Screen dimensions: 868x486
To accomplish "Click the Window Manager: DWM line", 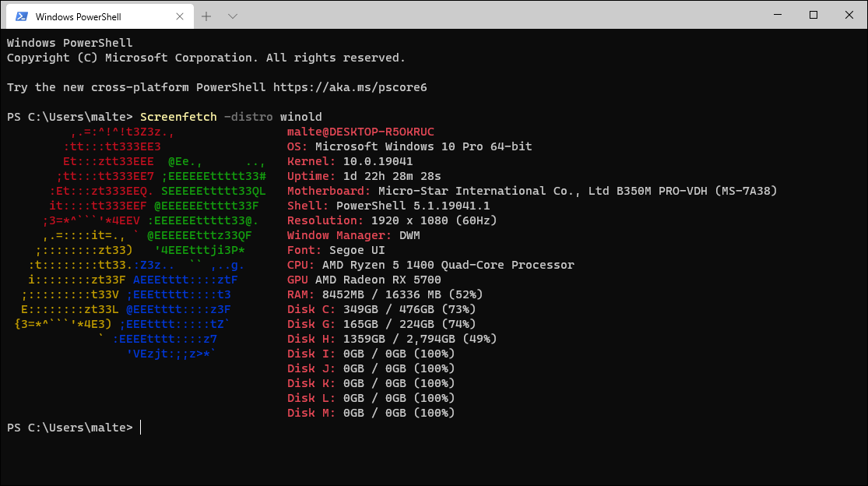I will click(353, 235).
